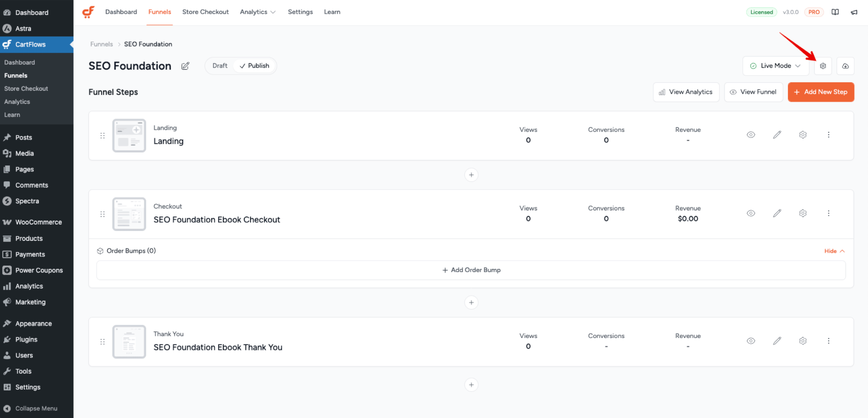Viewport: 868px width, 418px height.
Task: Grab drag handle of Landing step
Action: click(103, 136)
